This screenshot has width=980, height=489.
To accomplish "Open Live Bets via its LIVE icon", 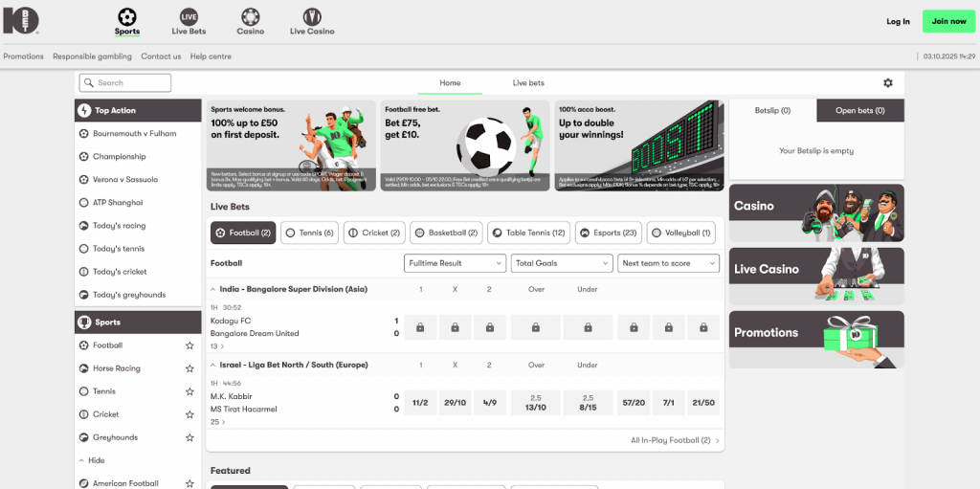I will click(189, 17).
